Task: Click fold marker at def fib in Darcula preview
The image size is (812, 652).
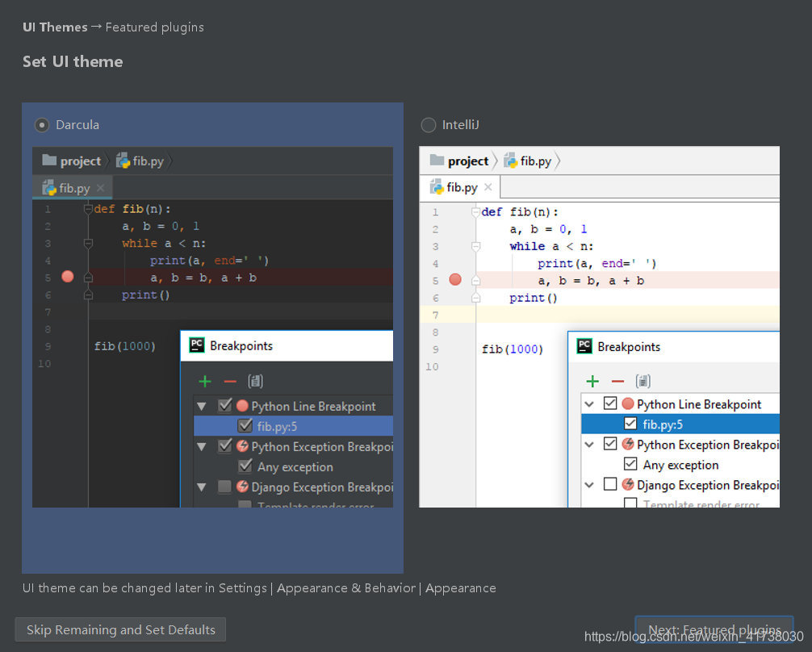Action: tap(88, 209)
